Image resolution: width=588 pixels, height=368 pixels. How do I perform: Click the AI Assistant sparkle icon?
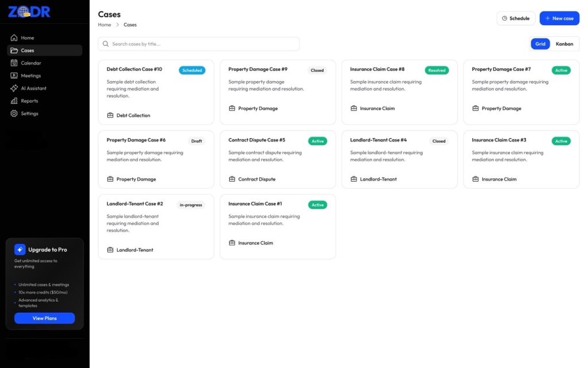point(14,89)
